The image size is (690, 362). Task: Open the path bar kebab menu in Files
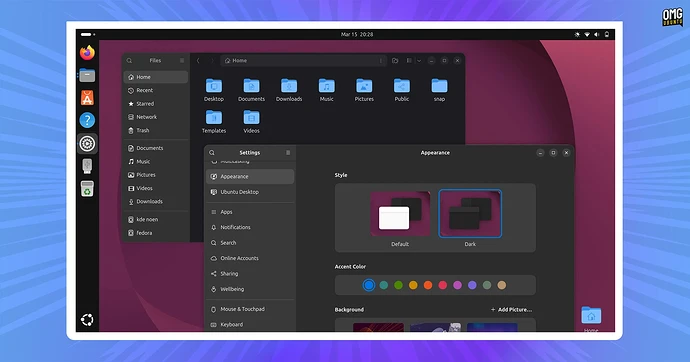click(381, 61)
